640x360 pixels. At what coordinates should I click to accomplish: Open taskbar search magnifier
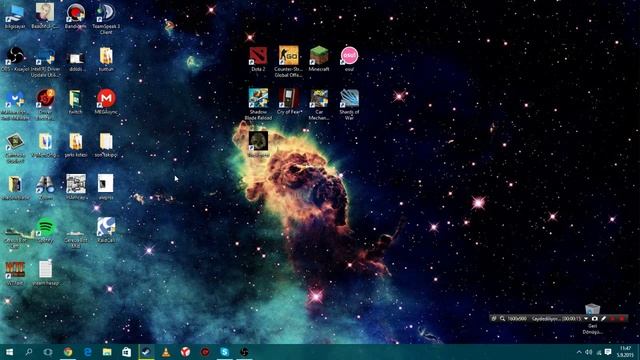(29, 352)
